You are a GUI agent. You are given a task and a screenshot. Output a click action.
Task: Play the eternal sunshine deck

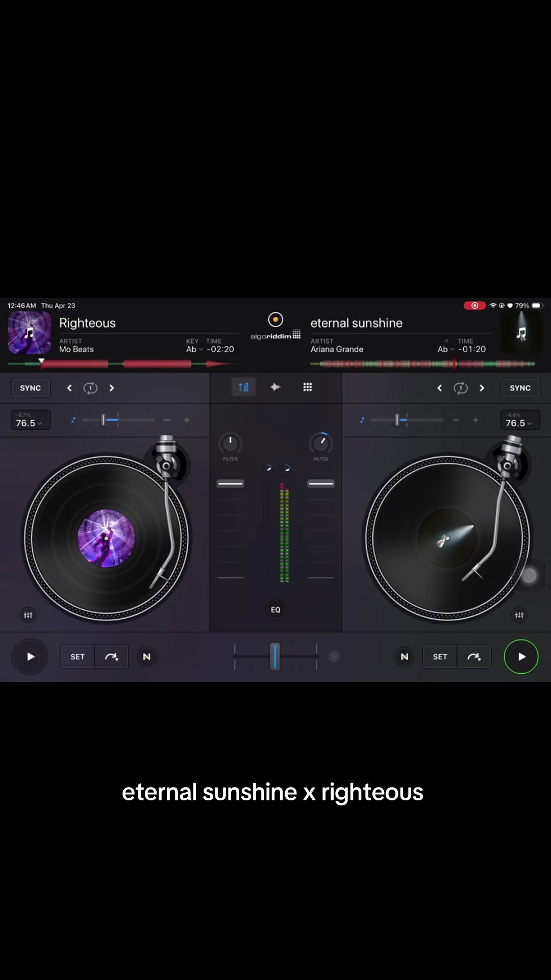pos(521,656)
